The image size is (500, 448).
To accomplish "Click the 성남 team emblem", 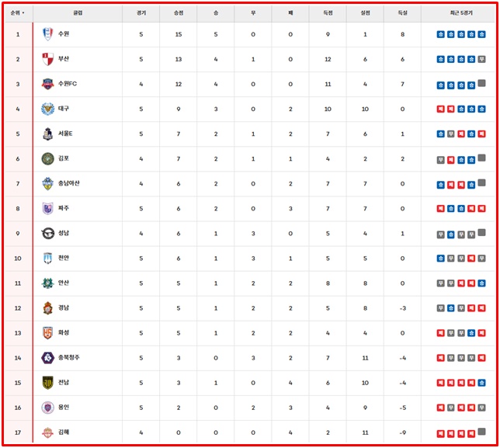I will 48,233.
